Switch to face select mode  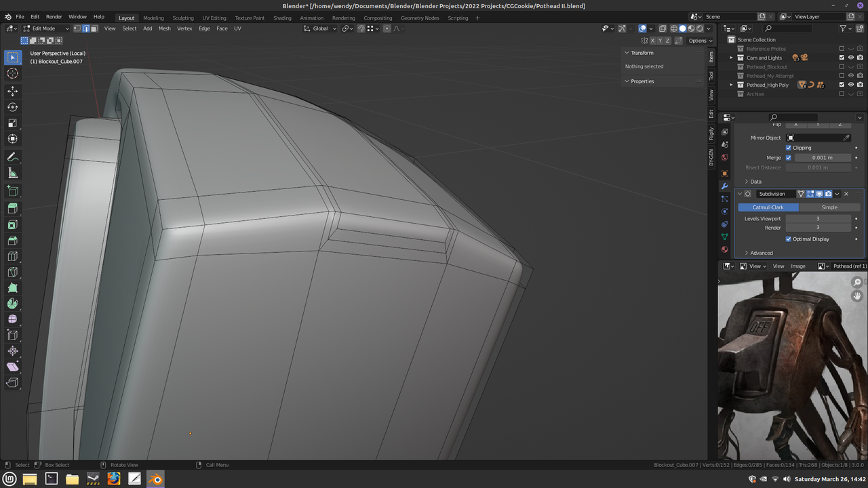point(94,28)
